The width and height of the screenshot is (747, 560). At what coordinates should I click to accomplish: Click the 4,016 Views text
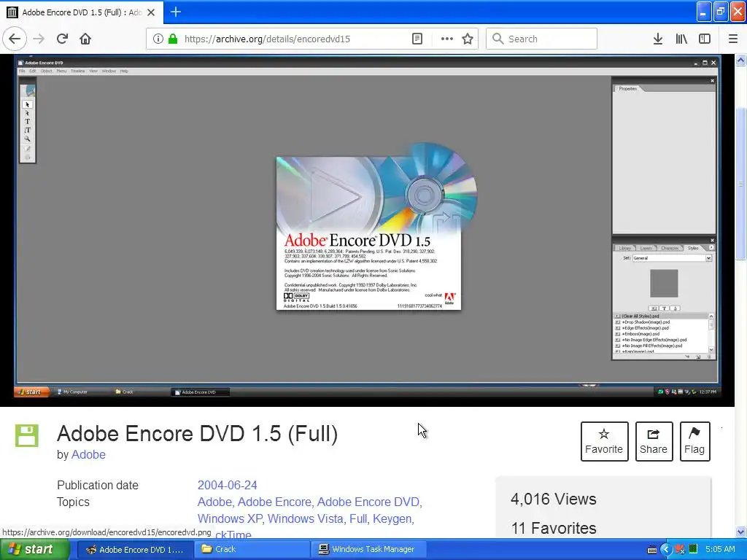(x=554, y=499)
